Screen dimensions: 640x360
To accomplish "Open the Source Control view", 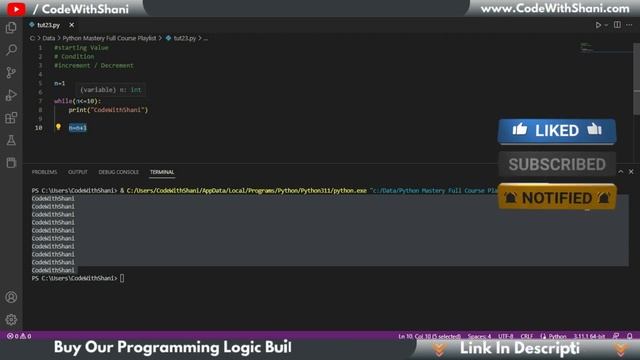I will pyautogui.click(x=11, y=73).
